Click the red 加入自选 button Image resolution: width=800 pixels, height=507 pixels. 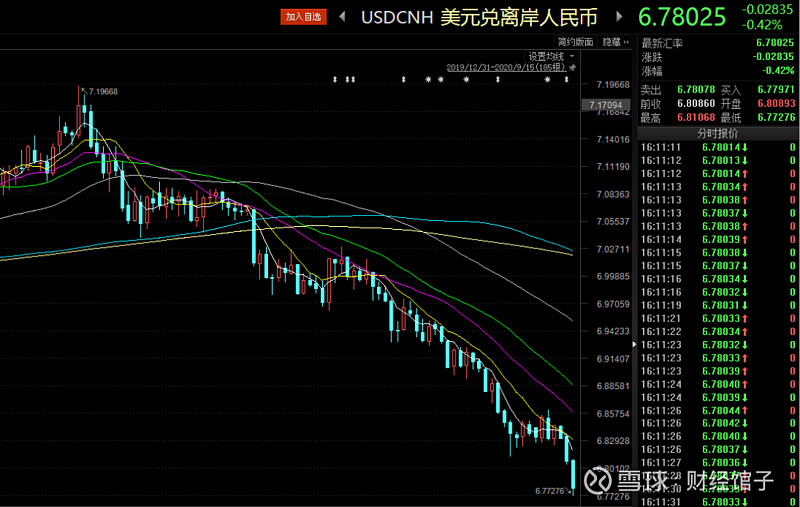(x=303, y=17)
